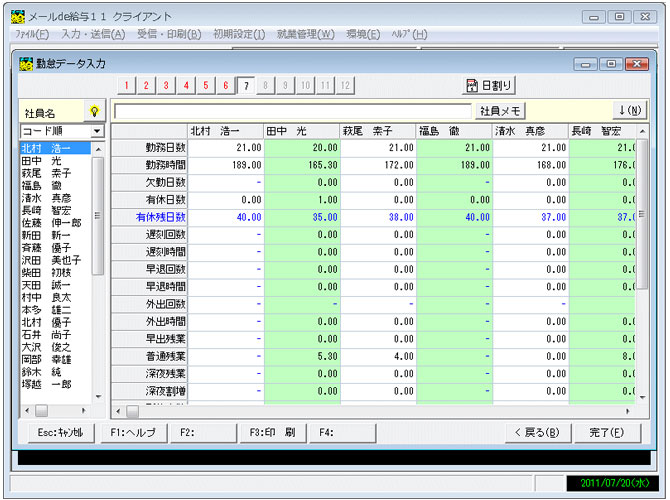Expand the コード順 sort dropdown
Screen dimensions: 670x500
tap(97, 131)
